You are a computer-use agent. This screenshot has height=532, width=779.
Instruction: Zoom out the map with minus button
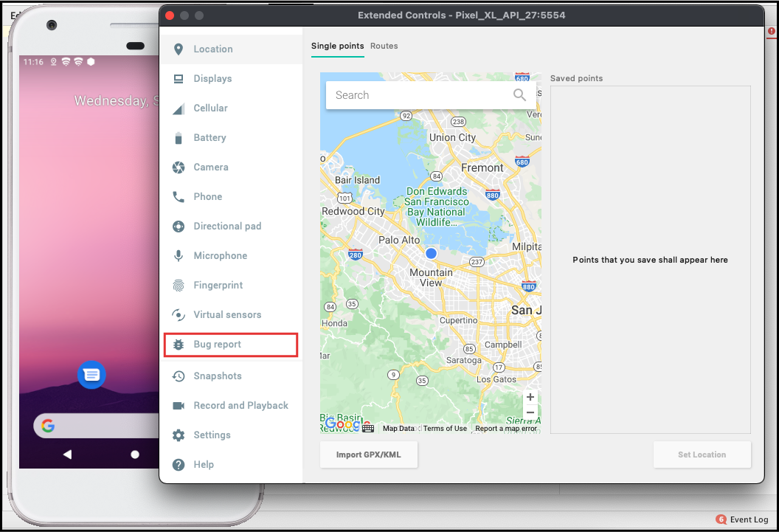(x=530, y=412)
